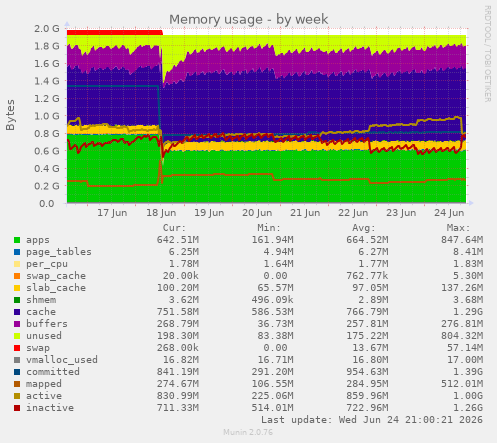Click the 'shmem' legend label
The width and height of the screenshot is (497, 443).
point(41,300)
